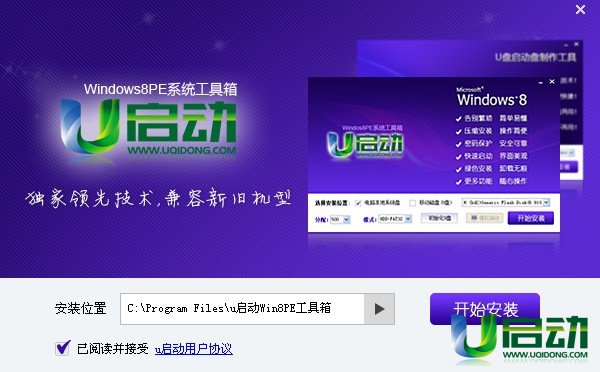Click the preview window's minimize icon

[x=541, y=82]
